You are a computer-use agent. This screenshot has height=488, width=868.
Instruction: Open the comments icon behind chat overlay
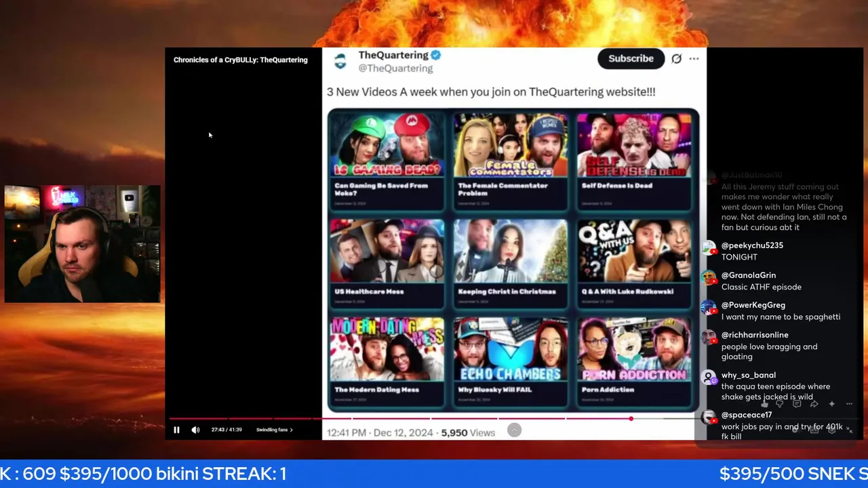[797, 404]
